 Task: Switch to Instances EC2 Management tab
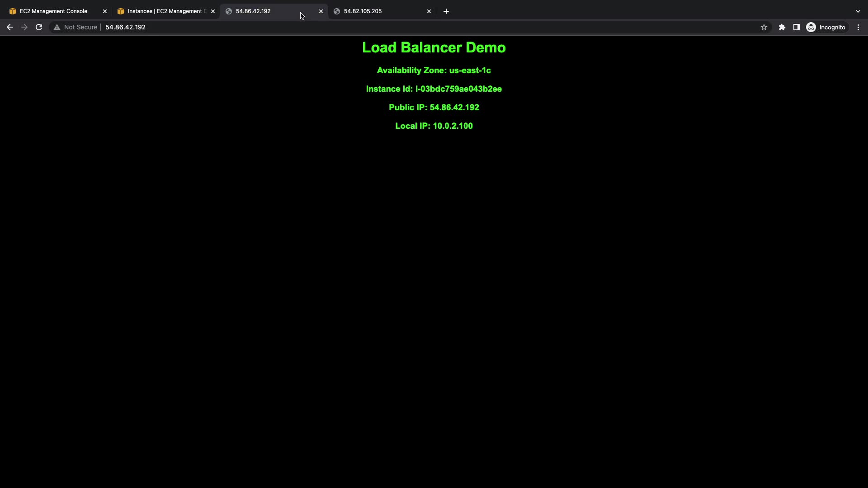[163, 11]
